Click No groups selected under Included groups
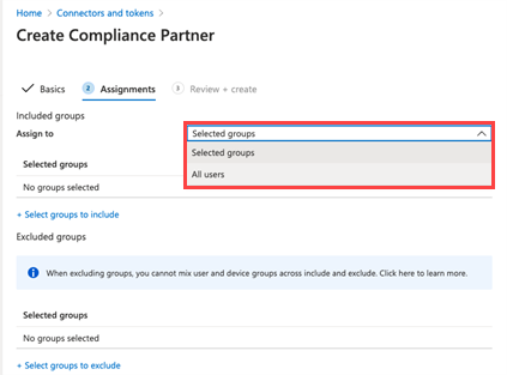Image resolution: width=507 pixels, height=375 pixels. coord(61,187)
